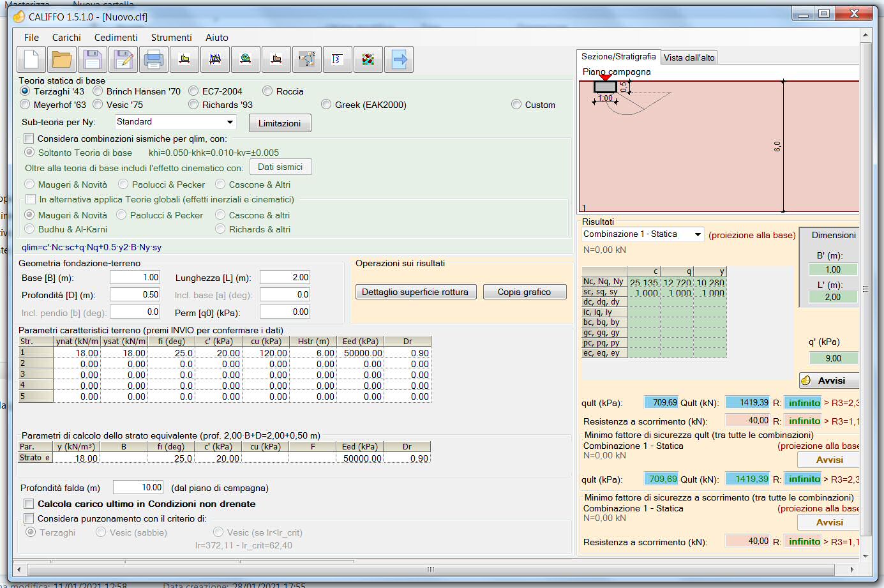Choose Vesic '75 theory

pyautogui.click(x=98, y=104)
